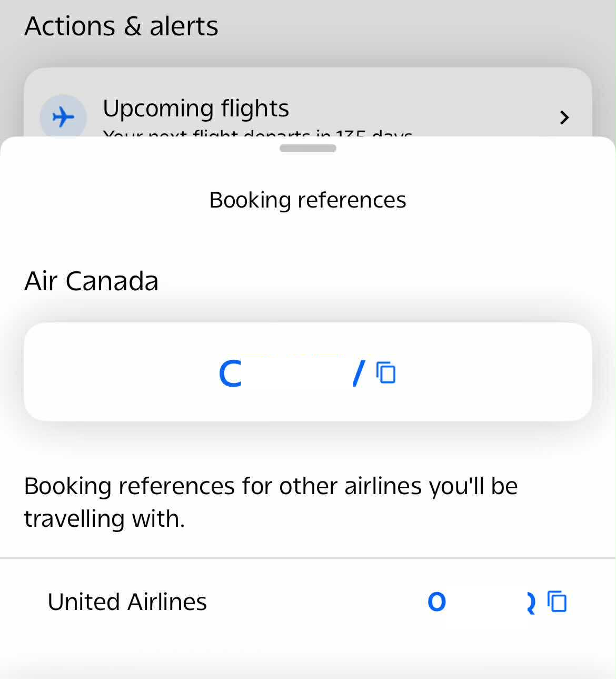This screenshot has height=679, width=616.
Task: Tap the sheet drag handle bar
Action: point(308,149)
